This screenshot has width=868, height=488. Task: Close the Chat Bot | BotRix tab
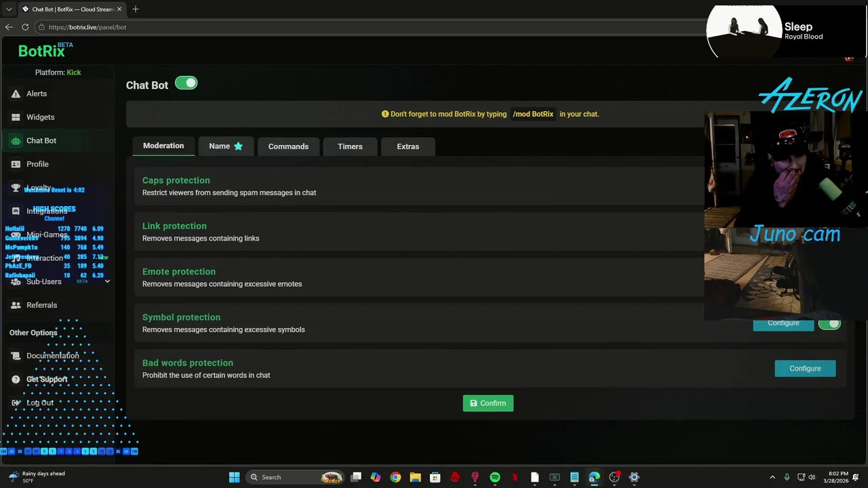click(120, 9)
